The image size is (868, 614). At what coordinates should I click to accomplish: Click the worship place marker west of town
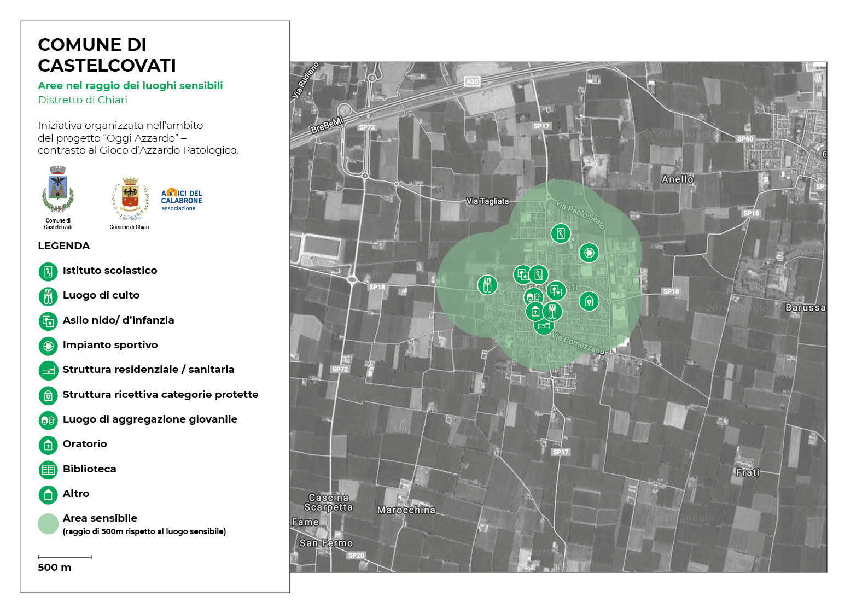coord(487,284)
